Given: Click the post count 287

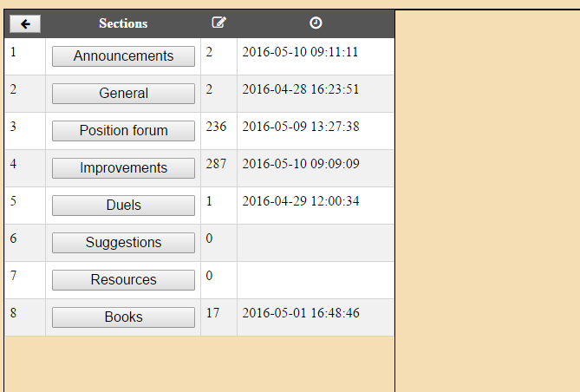Looking at the screenshot, I should (216, 164).
